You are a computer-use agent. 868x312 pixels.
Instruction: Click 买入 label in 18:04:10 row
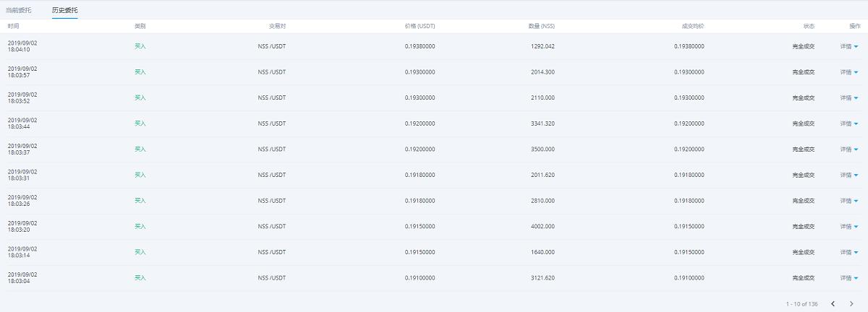(x=140, y=46)
